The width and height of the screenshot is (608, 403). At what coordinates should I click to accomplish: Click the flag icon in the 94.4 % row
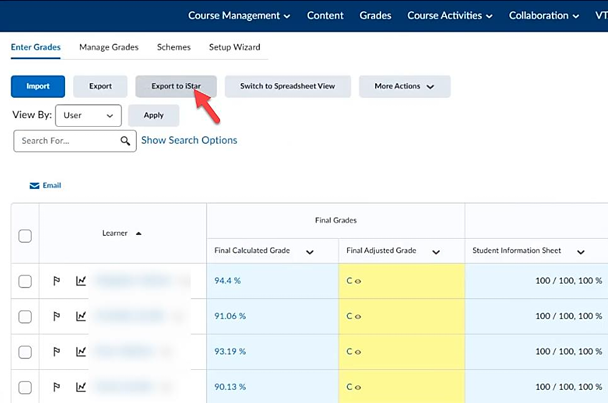click(56, 280)
